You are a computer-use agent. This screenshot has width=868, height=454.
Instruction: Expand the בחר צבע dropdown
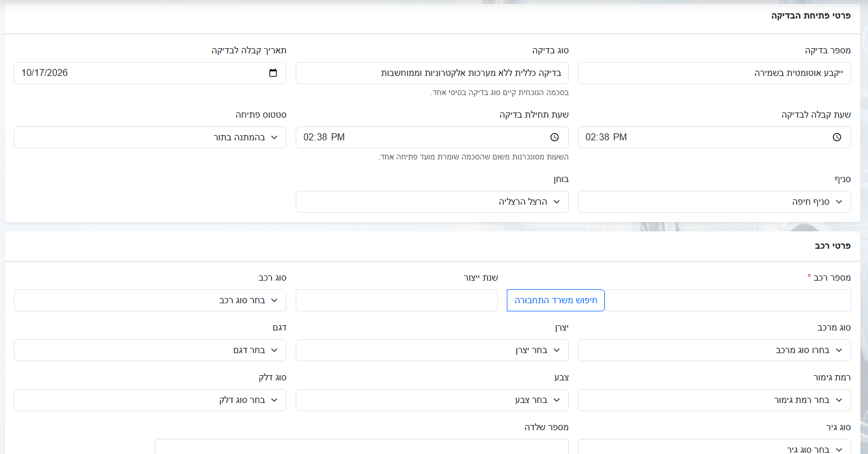[432, 400]
